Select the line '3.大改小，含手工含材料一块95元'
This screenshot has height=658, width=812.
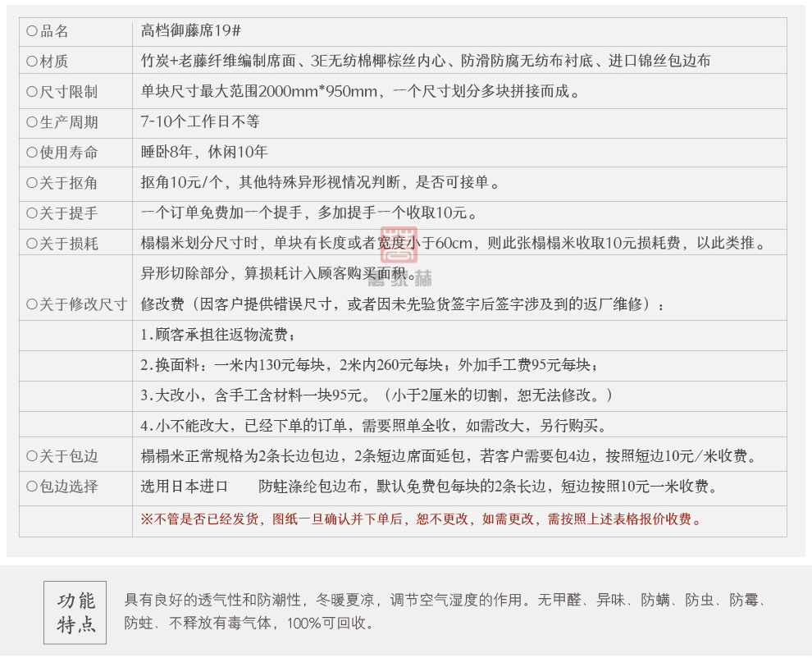point(377,395)
